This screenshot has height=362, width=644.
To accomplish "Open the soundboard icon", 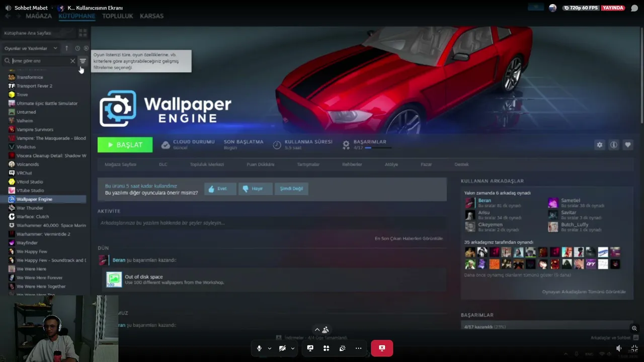I will coord(343,348).
